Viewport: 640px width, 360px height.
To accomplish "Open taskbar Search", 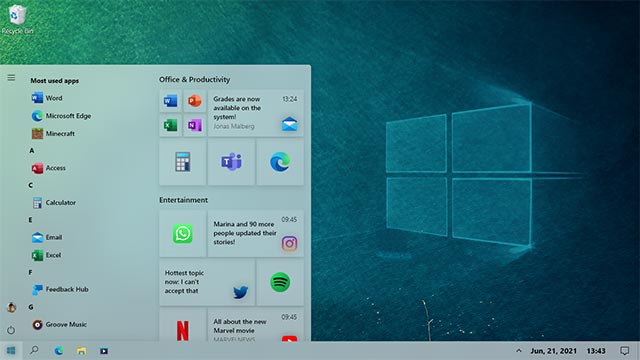I will tap(34, 350).
